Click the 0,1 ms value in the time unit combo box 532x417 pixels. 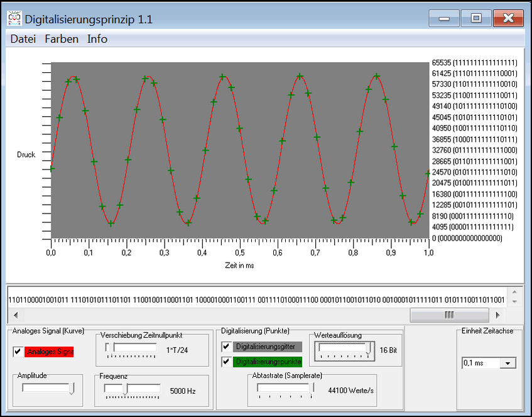[x=474, y=363]
